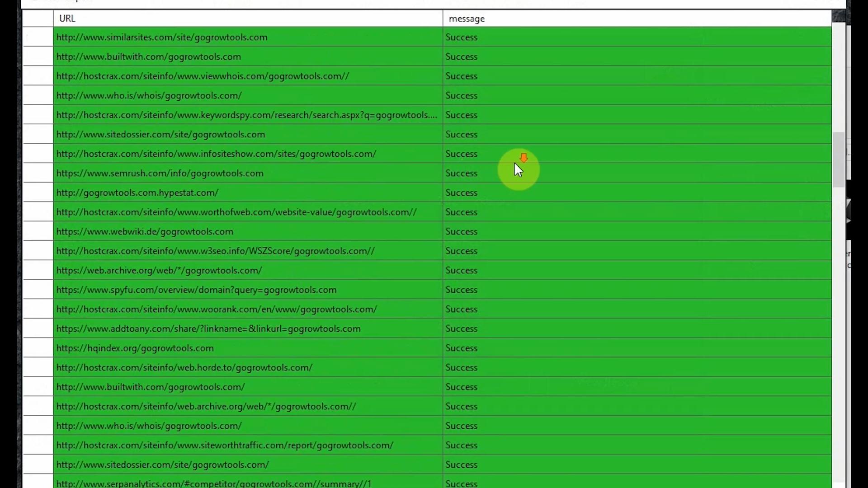
Task: Click the semrush.com info URL
Action: (160, 174)
